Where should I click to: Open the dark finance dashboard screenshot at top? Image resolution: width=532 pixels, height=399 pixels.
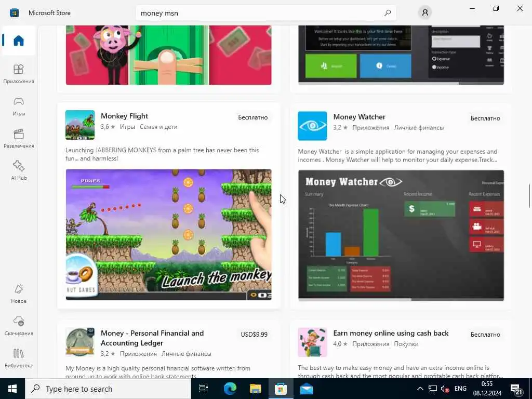[x=401, y=55]
